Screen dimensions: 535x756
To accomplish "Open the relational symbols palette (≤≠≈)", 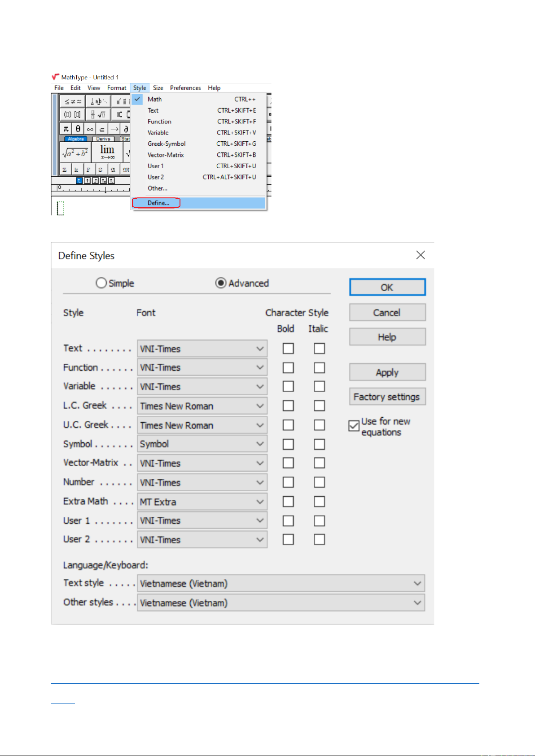I will (x=73, y=102).
